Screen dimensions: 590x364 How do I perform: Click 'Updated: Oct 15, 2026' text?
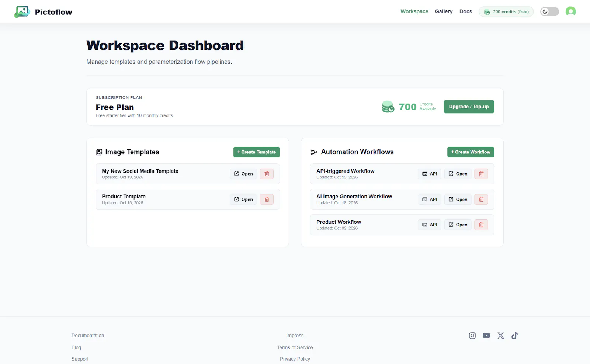pyautogui.click(x=122, y=203)
